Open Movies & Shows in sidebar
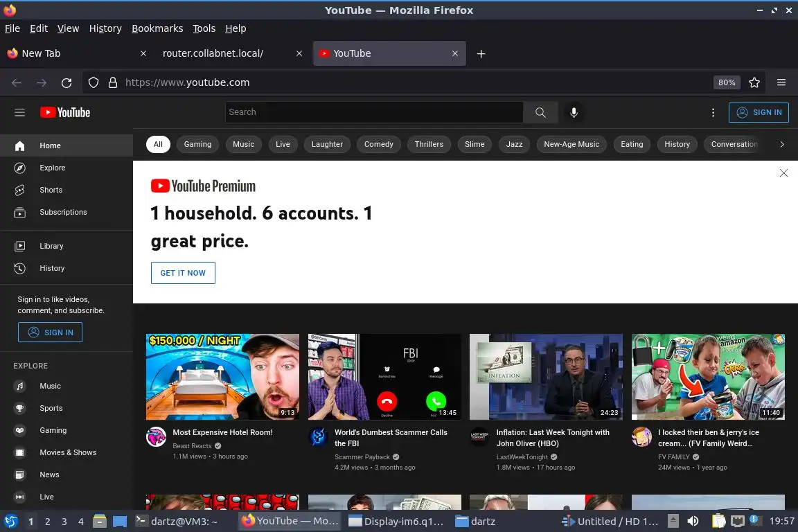Viewport: 798px width, 532px height. coord(66,452)
